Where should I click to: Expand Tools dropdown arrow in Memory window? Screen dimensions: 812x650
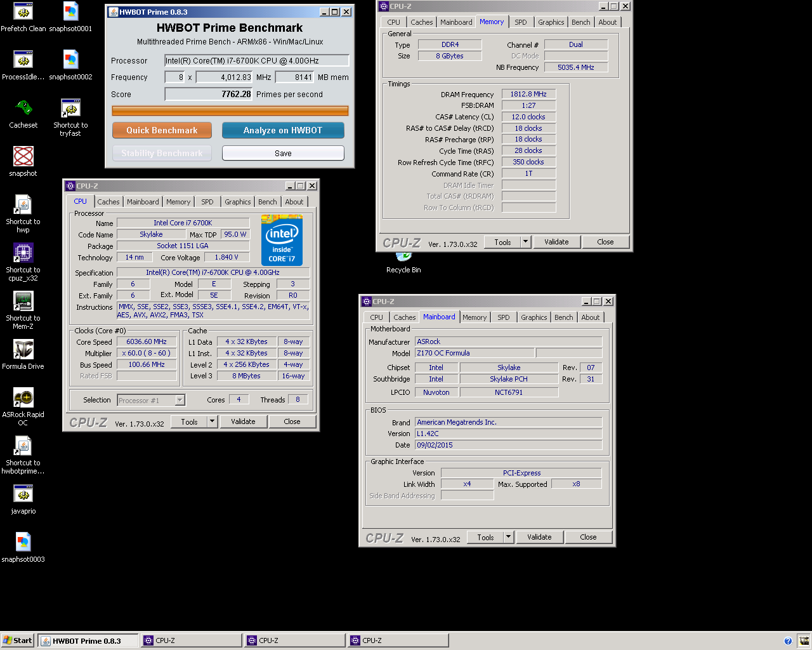point(526,242)
